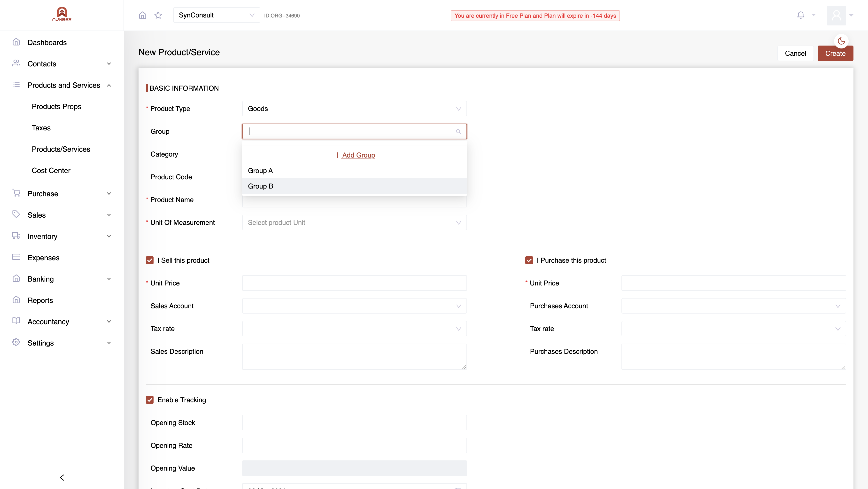Viewport: 868px width, 489px height.
Task: Open Taxes submenu item
Action: click(x=41, y=128)
